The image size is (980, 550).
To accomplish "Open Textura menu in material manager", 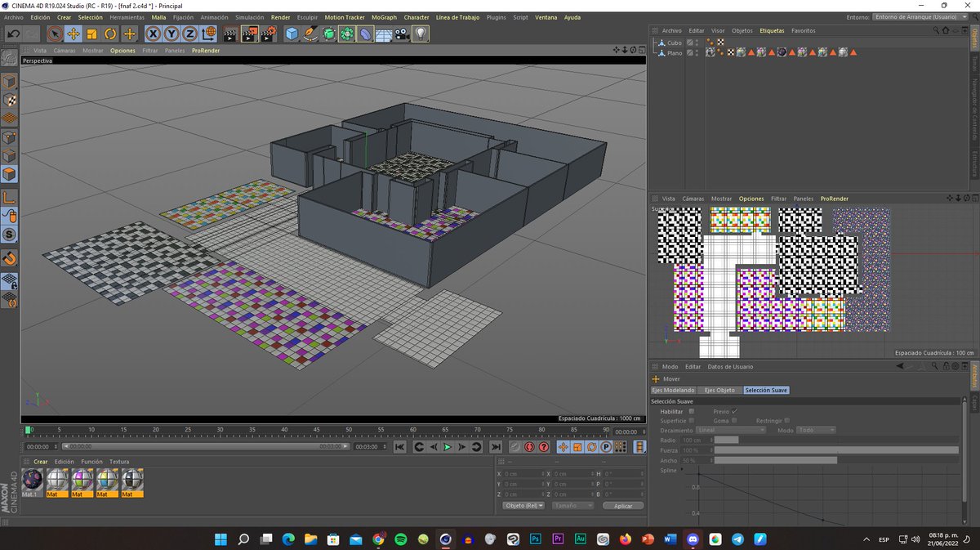I will click(x=119, y=462).
